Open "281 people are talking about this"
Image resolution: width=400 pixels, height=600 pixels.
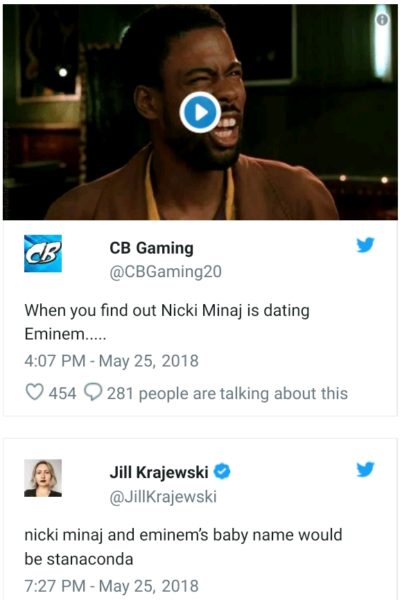point(227,393)
